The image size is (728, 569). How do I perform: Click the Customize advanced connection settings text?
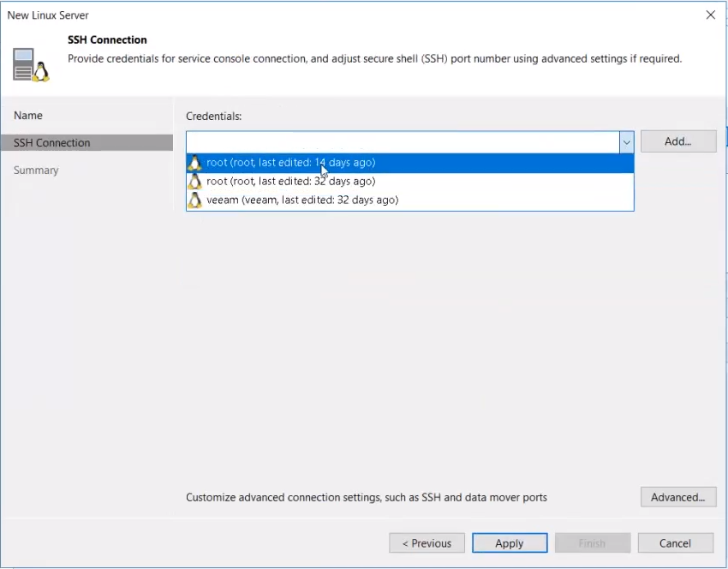point(367,497)
